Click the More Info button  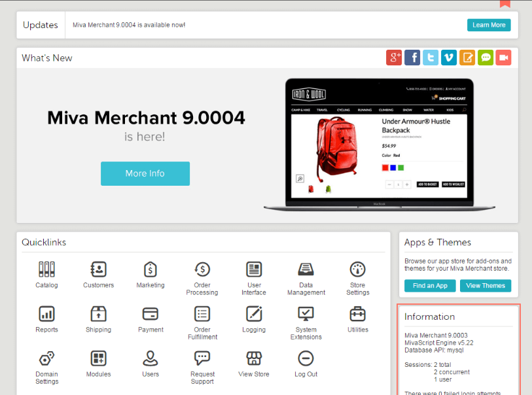point(145,173)
